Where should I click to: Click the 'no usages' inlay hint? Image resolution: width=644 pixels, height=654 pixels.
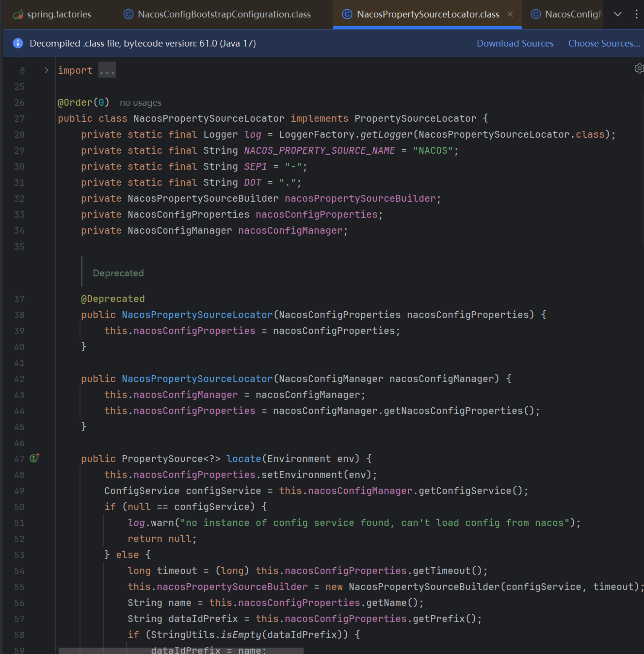click(x=140, y=103)
